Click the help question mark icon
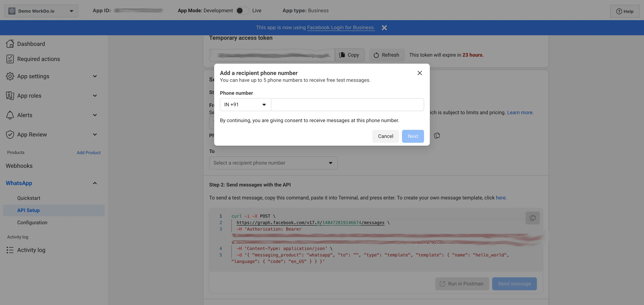 click(x=619, y=11)
